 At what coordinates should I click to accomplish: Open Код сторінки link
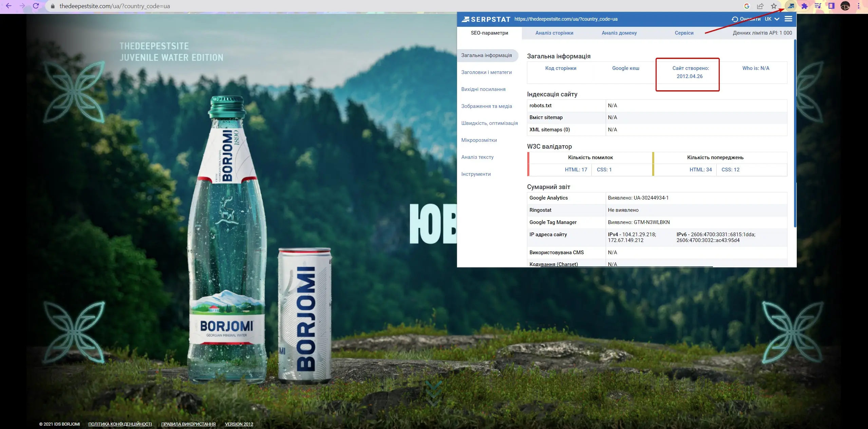point(561,68)
